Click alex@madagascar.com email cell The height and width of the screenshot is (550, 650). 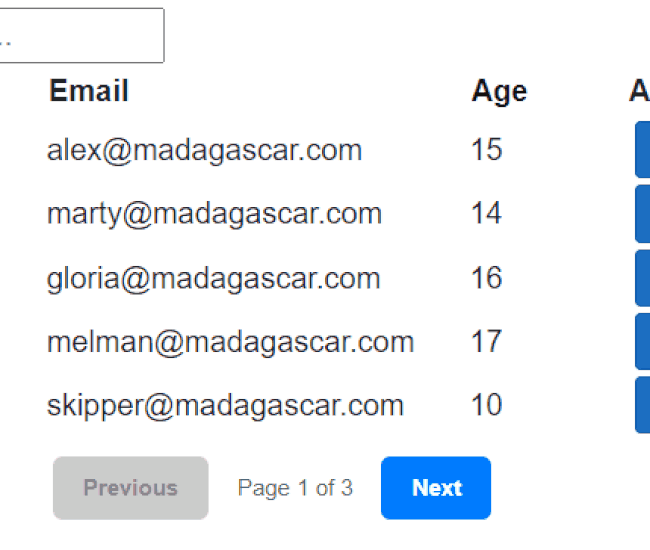[x=204, y=150]
